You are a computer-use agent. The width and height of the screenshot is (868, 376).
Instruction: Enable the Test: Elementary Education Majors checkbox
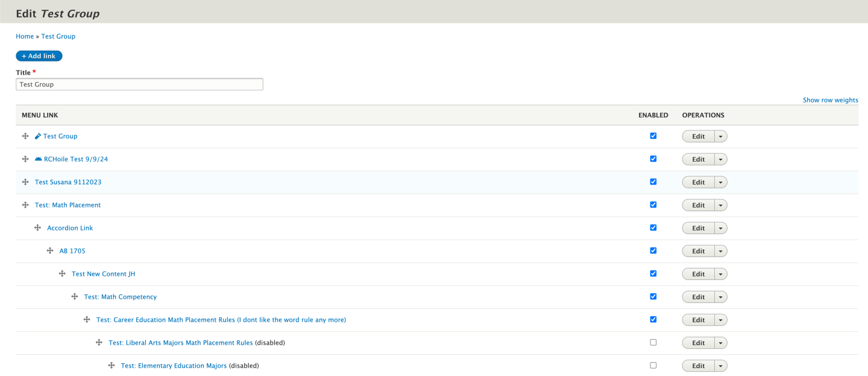(653, 365)
